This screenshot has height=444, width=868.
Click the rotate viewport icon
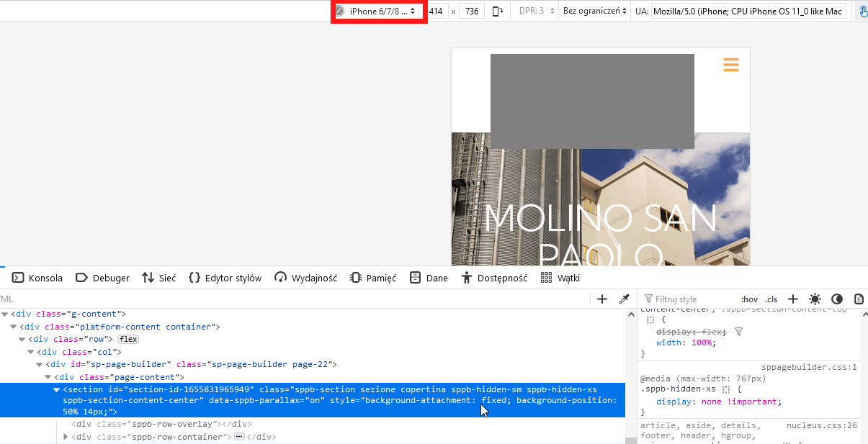coord(498,12)
